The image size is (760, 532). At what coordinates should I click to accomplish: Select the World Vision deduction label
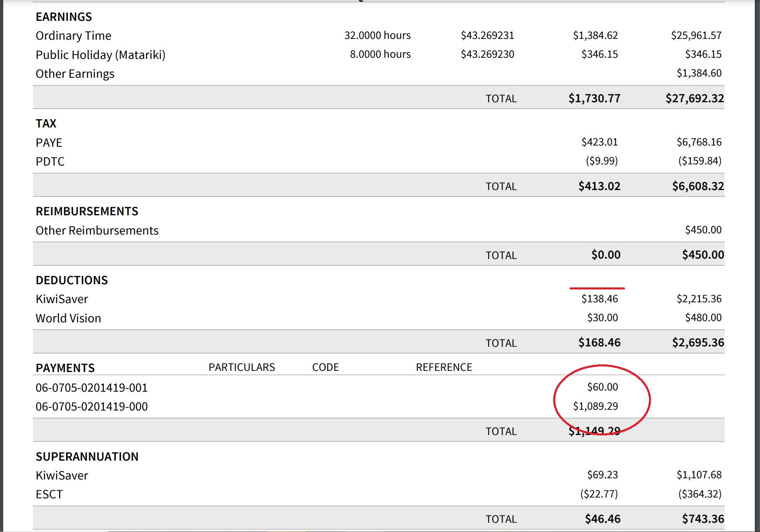(68, 318)
